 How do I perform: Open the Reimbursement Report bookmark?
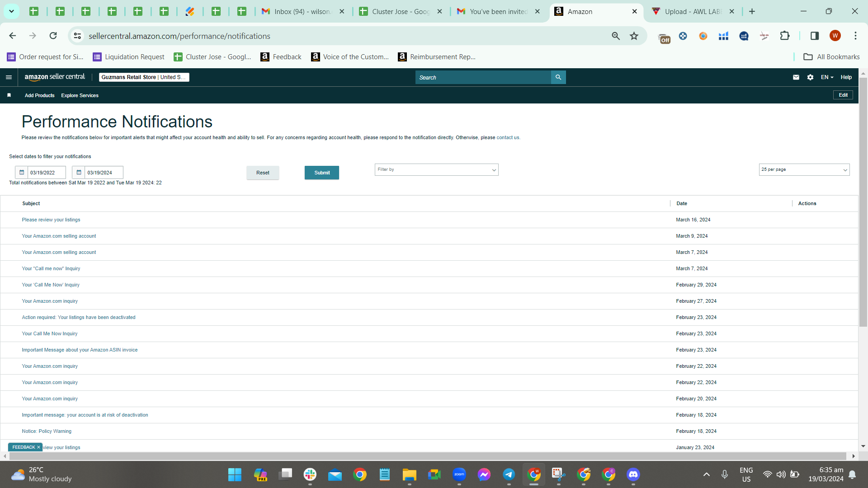click(x=437, y=57)
